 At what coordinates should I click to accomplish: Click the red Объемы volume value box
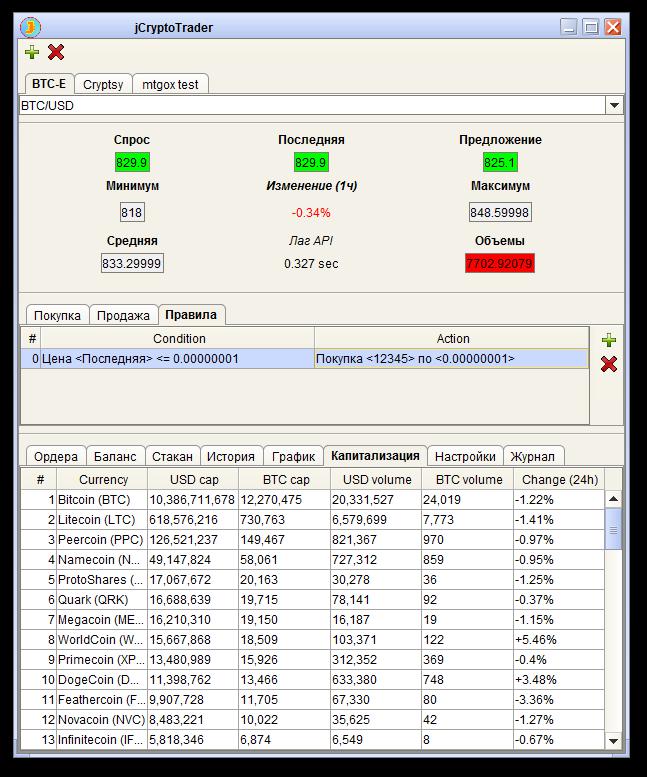[x=499, y=263]
